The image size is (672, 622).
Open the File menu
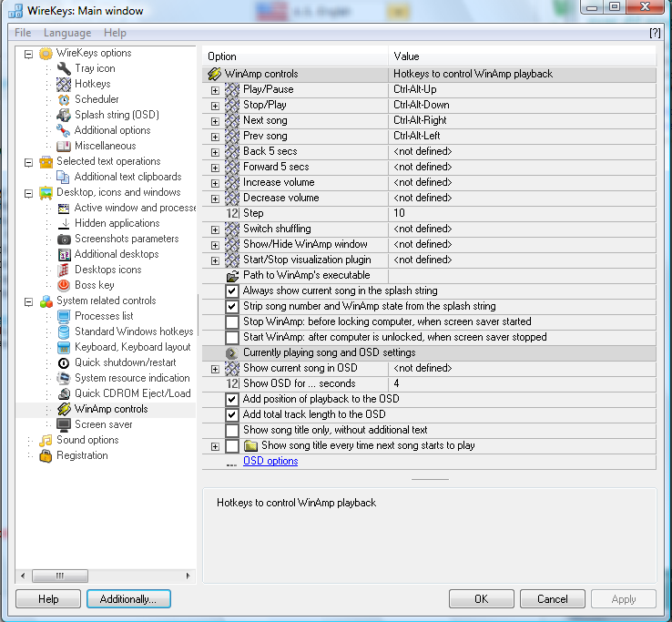click(x=23, y=33)
